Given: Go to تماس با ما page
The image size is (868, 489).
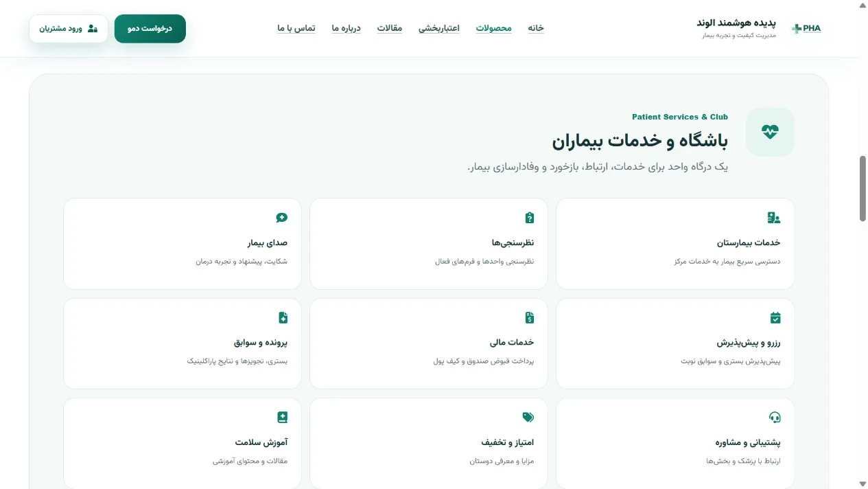Looking at the screenshot, I should 296,28.
